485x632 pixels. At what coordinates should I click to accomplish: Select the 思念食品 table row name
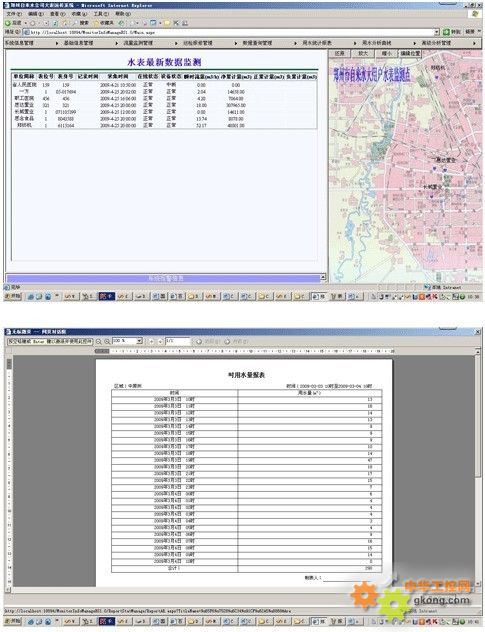24,118
